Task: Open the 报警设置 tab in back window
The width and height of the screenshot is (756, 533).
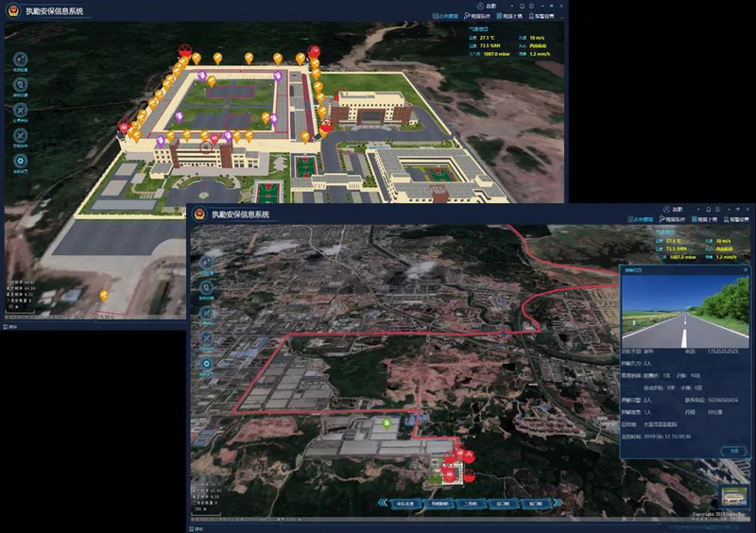Action: [541, 16]
